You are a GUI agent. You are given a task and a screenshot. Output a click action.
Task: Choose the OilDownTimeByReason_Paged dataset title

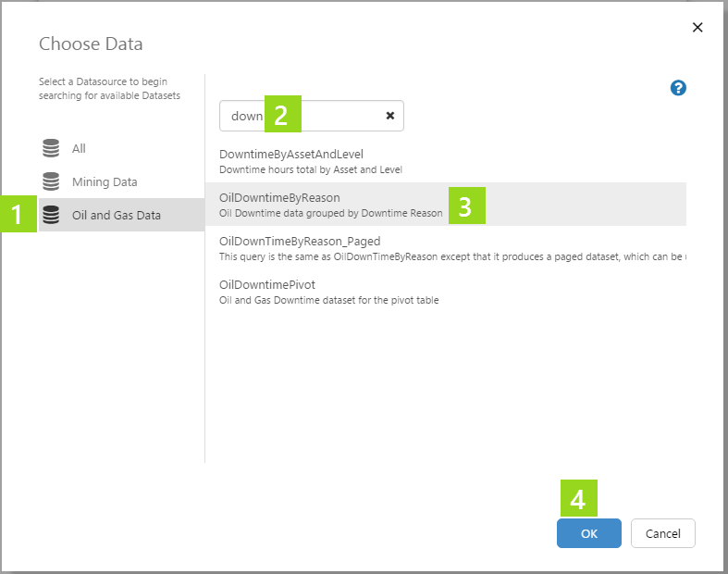pos(300,241)
